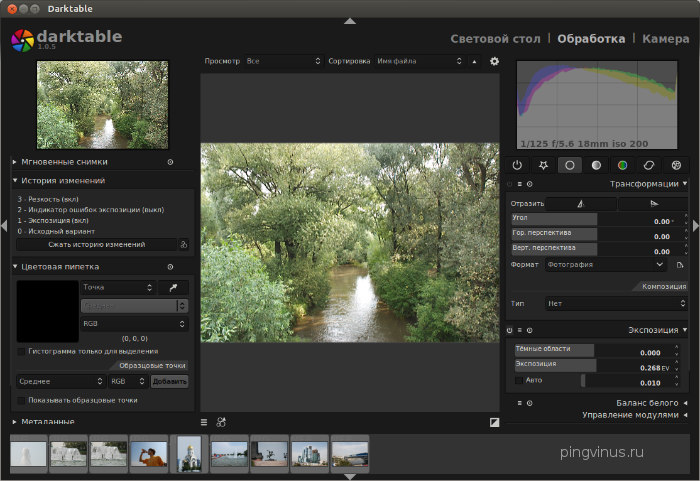Switch to the color modules group icon
Screen dimensions: 700x481
coord(622,165)
